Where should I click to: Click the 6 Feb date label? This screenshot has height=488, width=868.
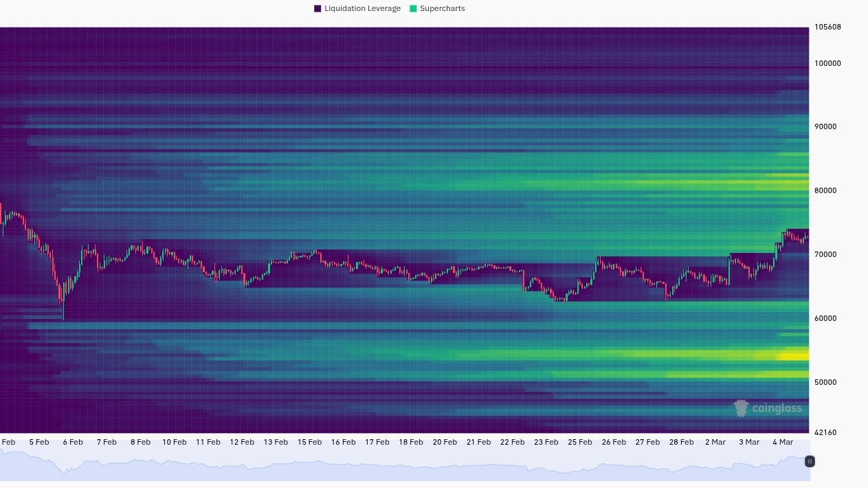coord(73,442)
